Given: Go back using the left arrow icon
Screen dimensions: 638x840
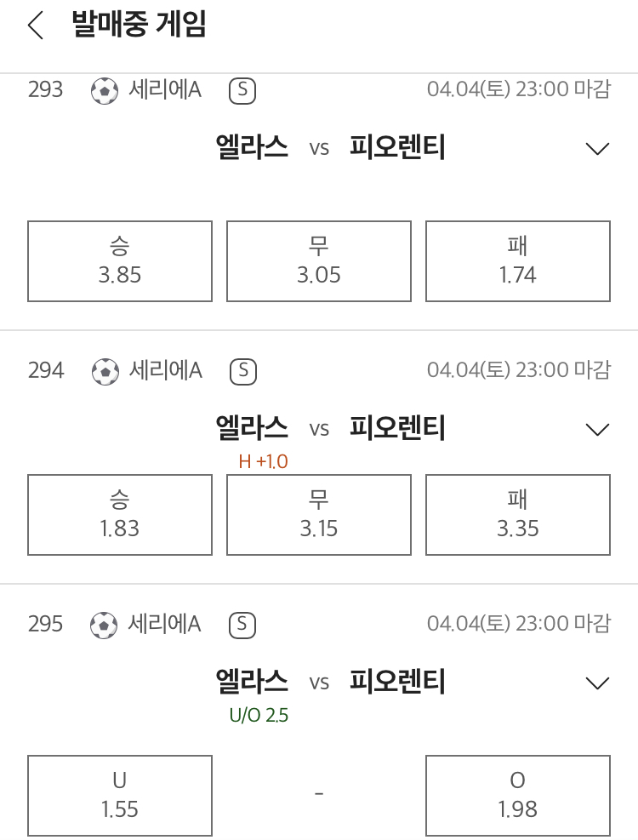Looking at the screenshot, I should 36,26.
